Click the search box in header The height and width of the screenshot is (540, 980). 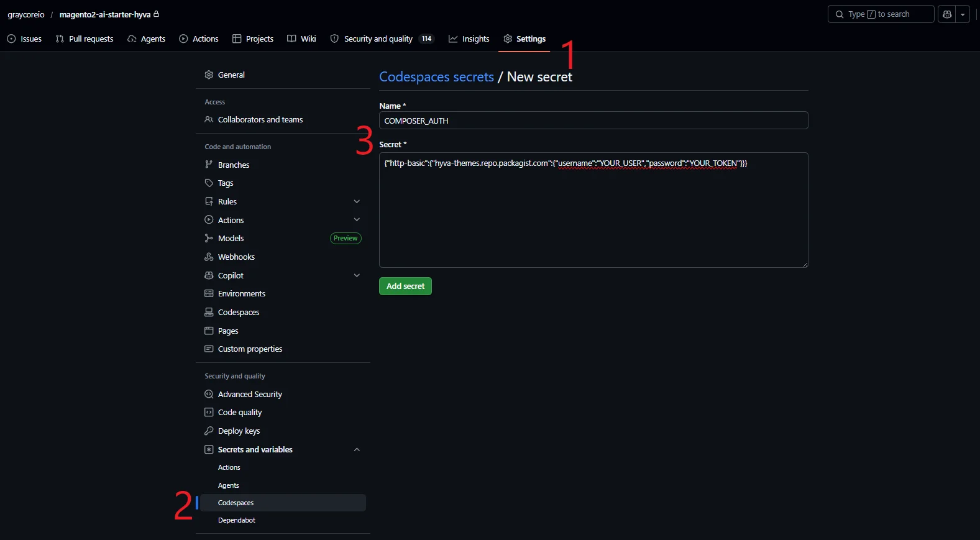click(881, 14)
